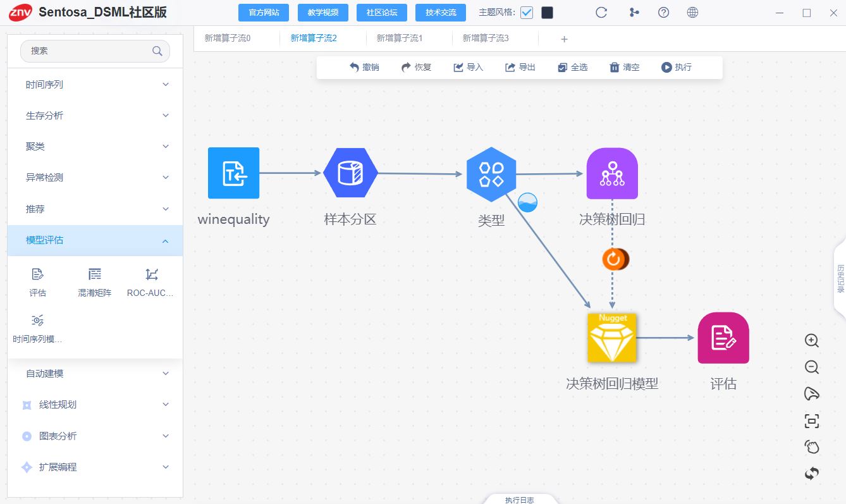The width and height of the screenshot is (846, 504).
Task: Pick the 评估 operator in sidebar
Action: (x=37, y=282)
